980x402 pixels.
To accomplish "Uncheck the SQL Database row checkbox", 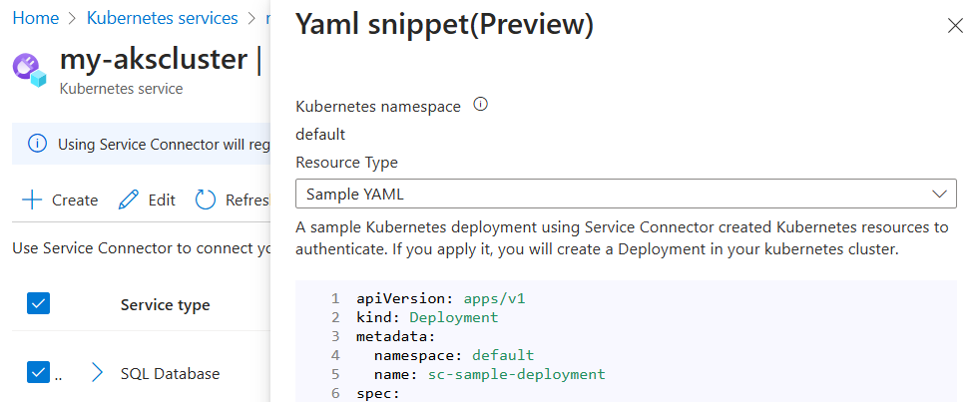I will (x=38, y=373).
